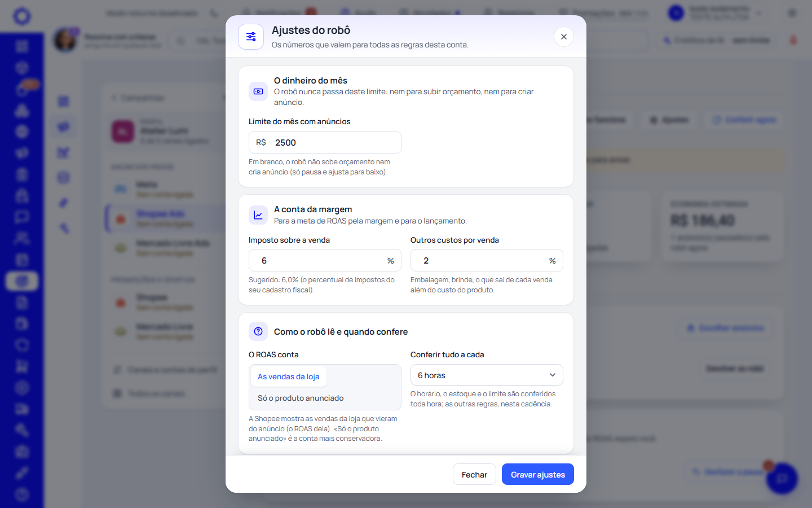This screenshot has width=812, height=508.
Task: Focus the Outros custos por venda field
Action: (x=487, y=261)
